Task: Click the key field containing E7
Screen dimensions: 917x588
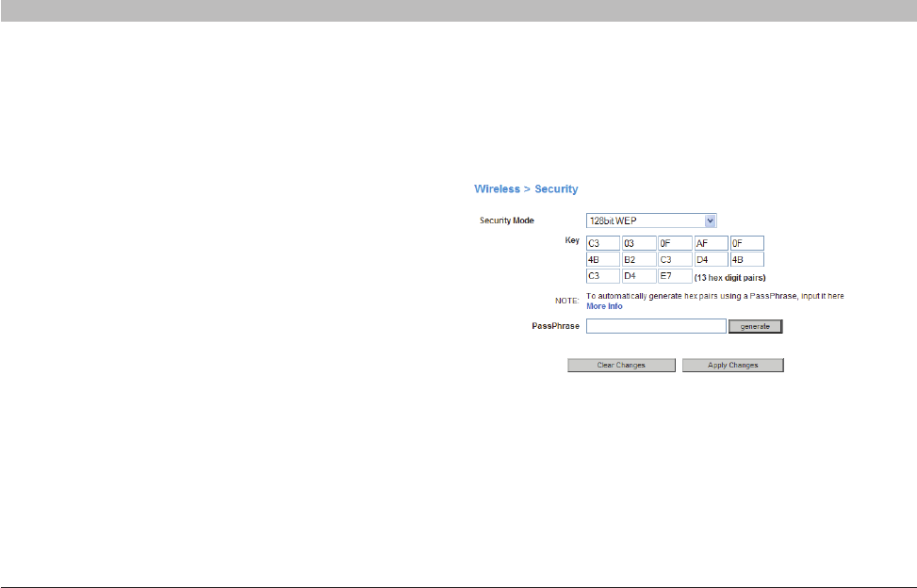Action: click(675, 276)
